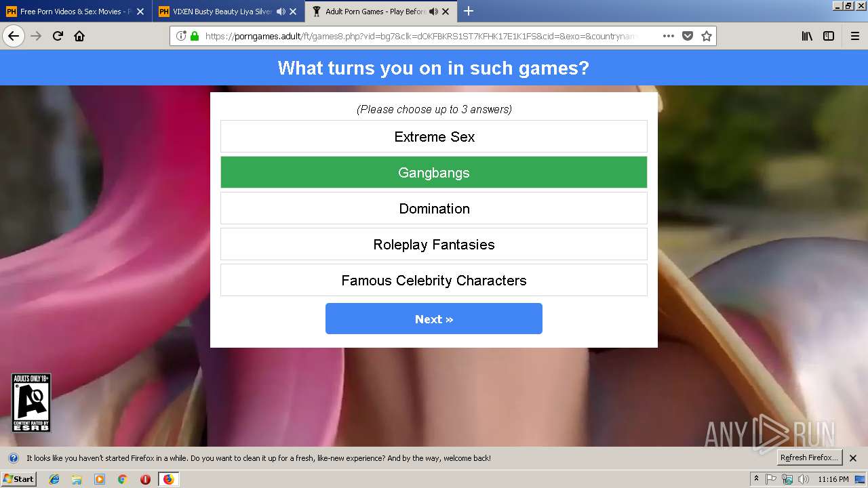The image size is (868, 488).
Task: Open the network tray icon
Action: point(787,479)
